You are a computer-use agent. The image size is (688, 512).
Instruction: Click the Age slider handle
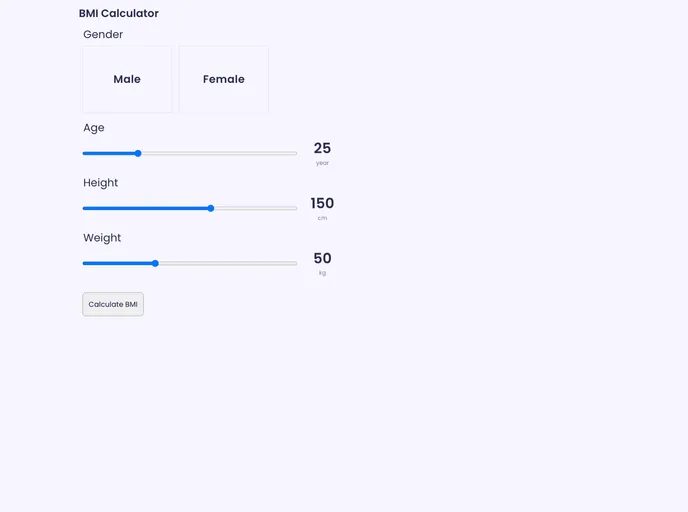(138, 153)
